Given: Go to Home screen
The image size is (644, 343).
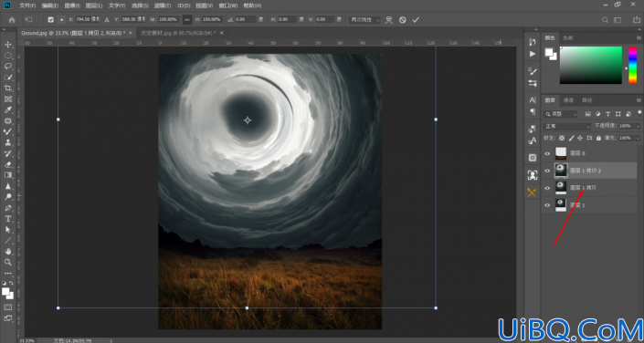Looking at the screenshot, I should tap(12, 20).
